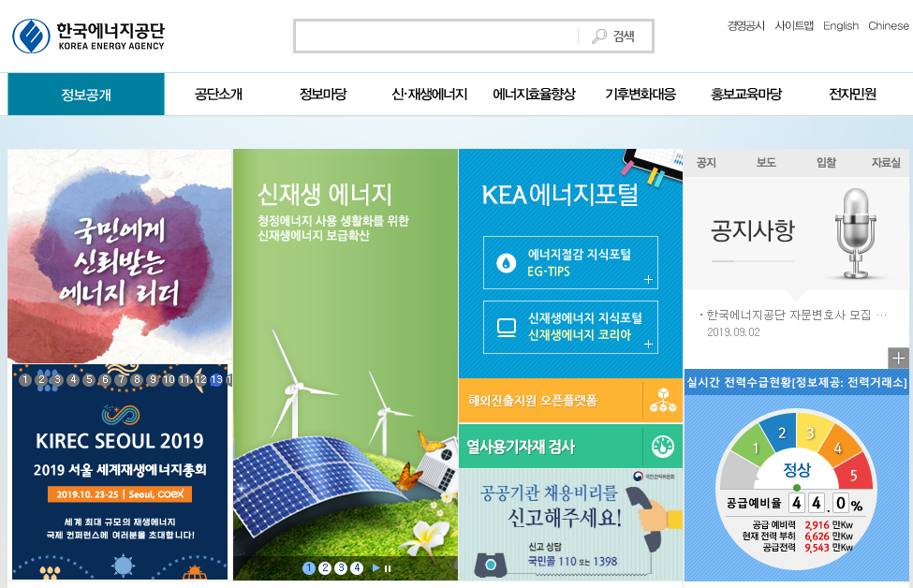The image size is (913, 588).
Task: Click the 신재생 에너지 slide heading
Action: (324, 195)
